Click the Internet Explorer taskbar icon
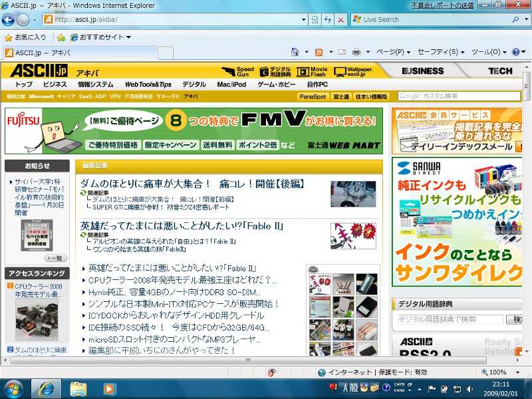532x399 pixels. (46, 389)
